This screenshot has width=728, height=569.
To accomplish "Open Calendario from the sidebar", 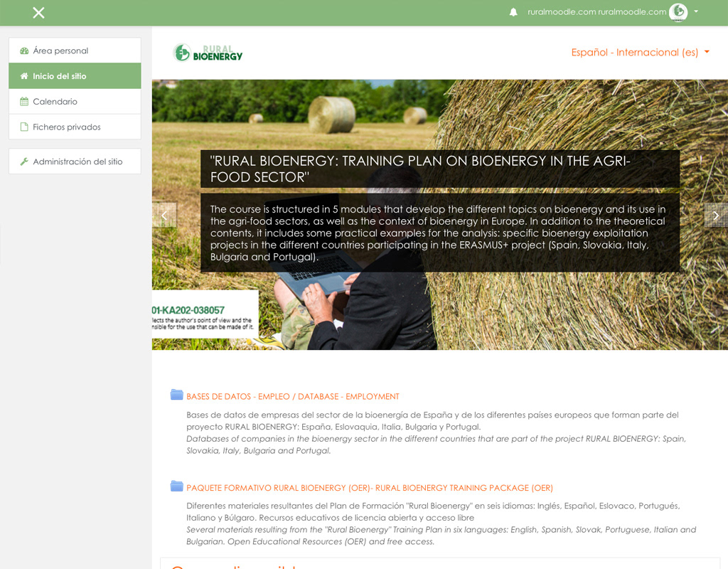I will coord(75,101).
